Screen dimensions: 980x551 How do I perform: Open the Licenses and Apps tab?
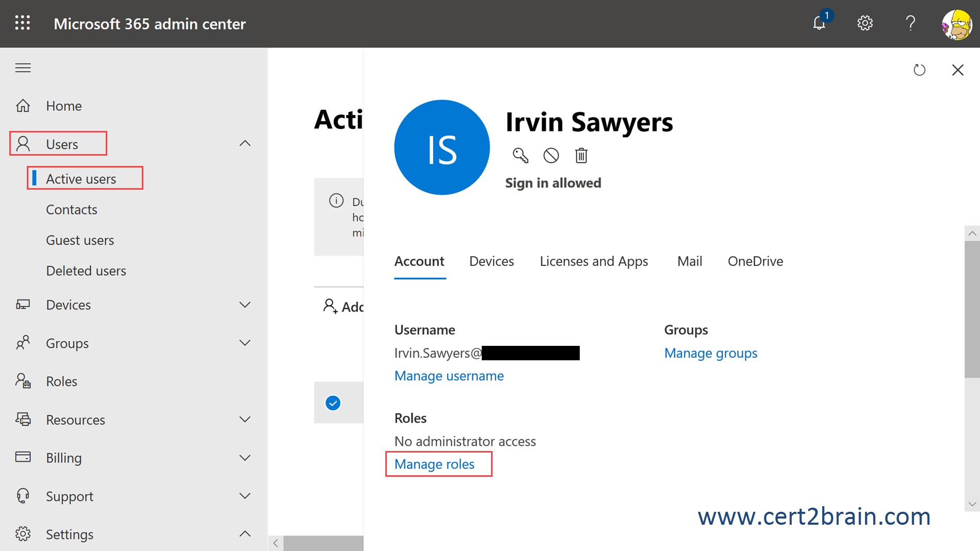coord(594,261)
